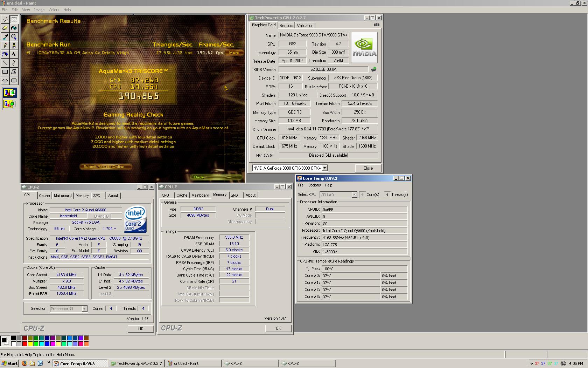This screenshot has height=368, width=588.
Task: Choose the Ellipse shape tool
Action: [5, 81]
